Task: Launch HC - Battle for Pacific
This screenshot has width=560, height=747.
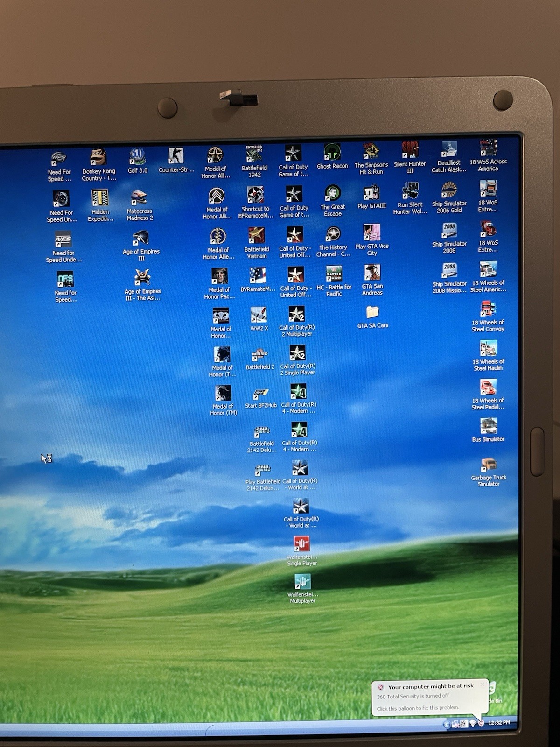Action: 334,282
